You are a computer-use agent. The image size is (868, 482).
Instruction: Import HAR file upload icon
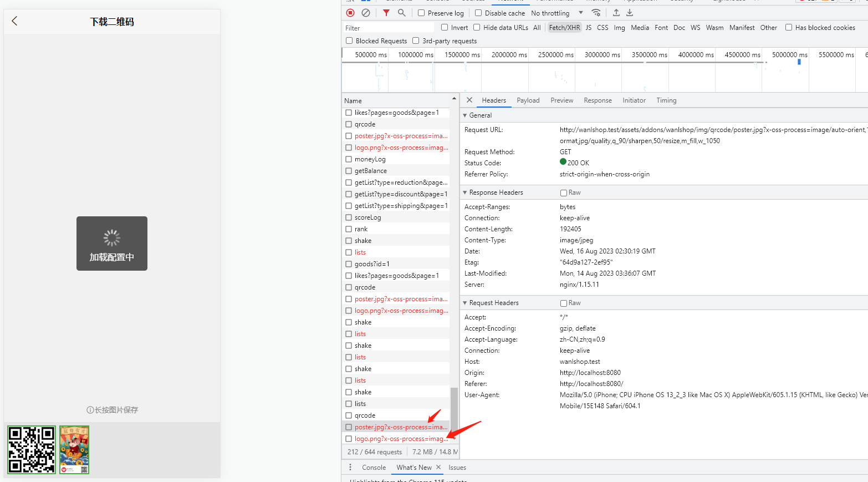pyautogui.click(x=616, y=13)
